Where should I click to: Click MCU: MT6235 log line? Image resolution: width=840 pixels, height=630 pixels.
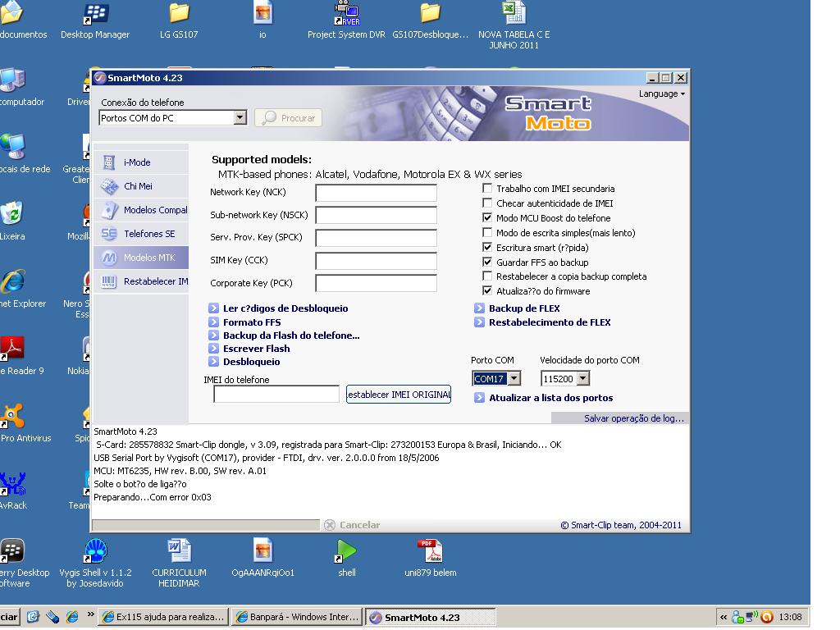point(180,471)
